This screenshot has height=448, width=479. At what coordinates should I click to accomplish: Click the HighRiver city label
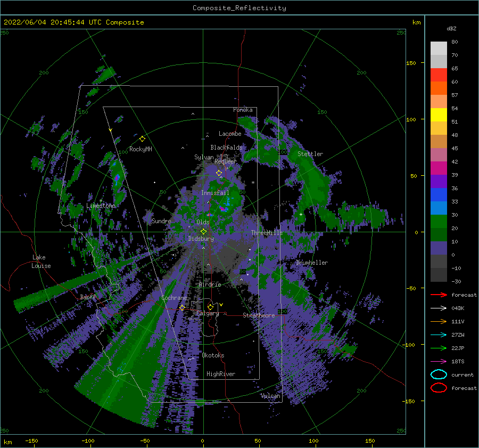point(221,374)
